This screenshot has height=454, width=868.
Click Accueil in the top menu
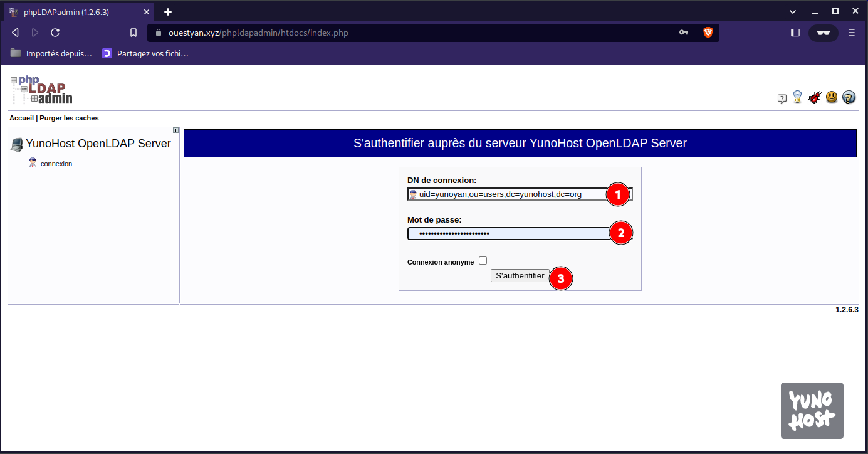pos(21,118)
